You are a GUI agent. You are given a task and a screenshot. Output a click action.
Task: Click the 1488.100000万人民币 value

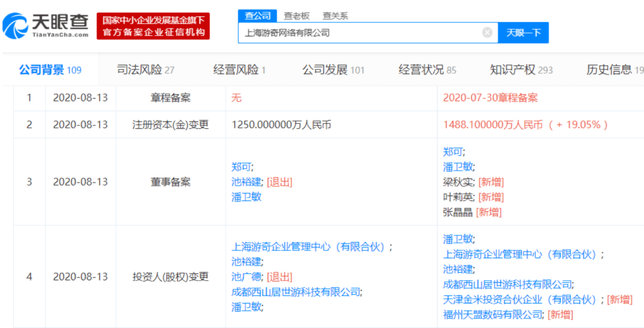coord(493,125)
